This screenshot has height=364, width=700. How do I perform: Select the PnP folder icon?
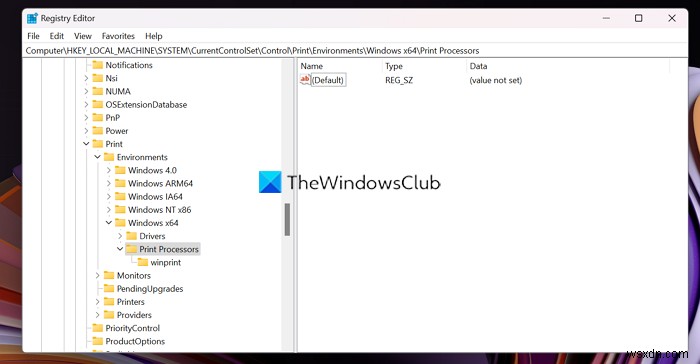click(97, 118)
